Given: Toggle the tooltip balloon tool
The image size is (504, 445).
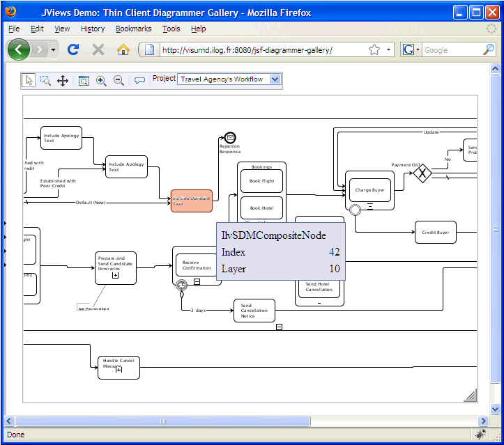Looking at the screenshot, I should [x=139, y=80].
